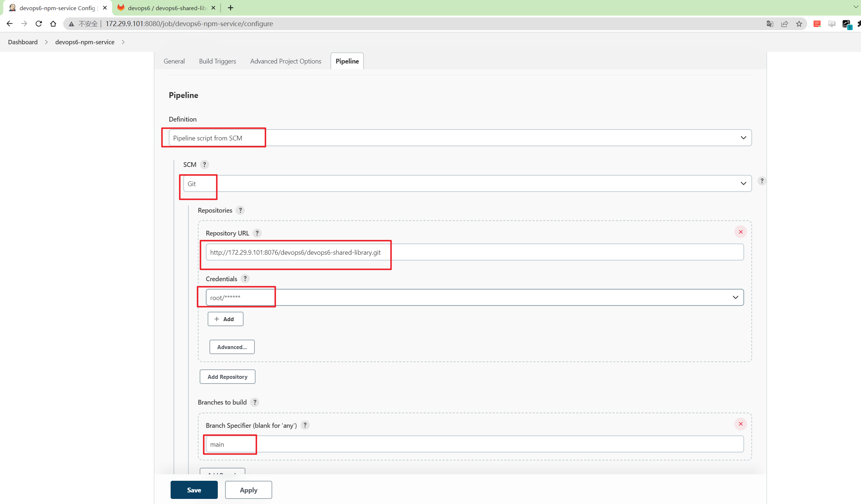Click the Branch Specifier input field
Viewport: 861px width, 504px height.
click(x=475, y=444)
